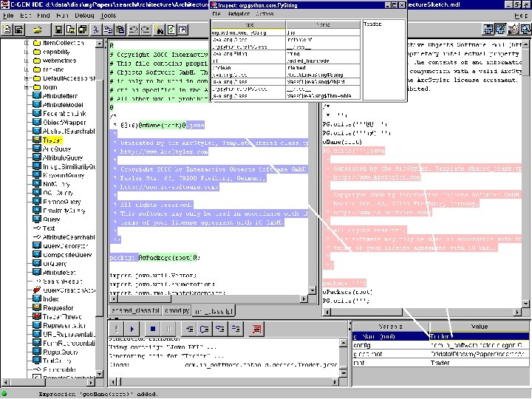Screen dimensions: 532x399
Task: Click the Value column header
Action: (479, 326)
